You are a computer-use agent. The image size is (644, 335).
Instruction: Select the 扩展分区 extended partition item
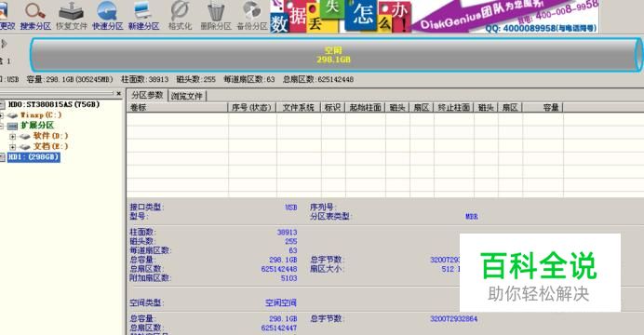pyautogui.click(x=37, y=126)
